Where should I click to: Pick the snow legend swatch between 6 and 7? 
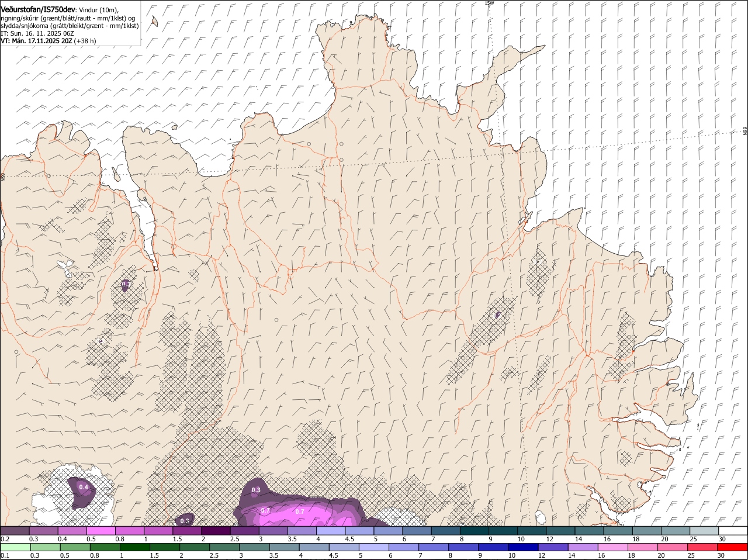pos(417,531)
